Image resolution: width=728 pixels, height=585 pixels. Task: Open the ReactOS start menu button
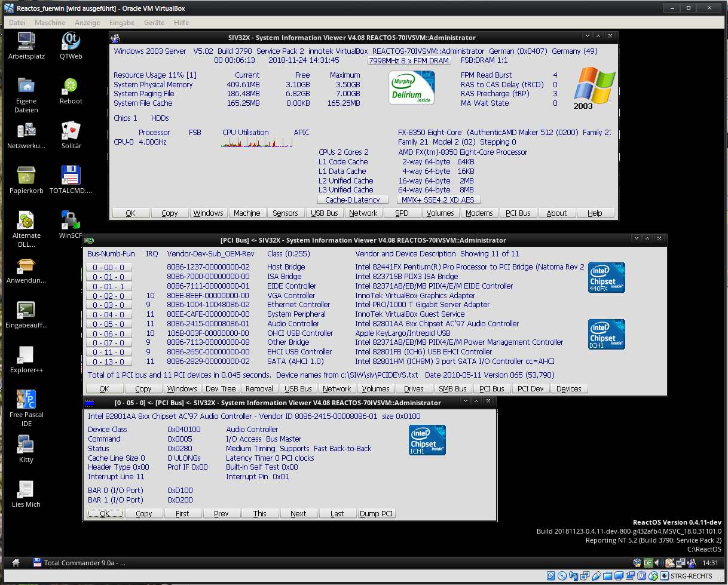click(x=16, y=562)
